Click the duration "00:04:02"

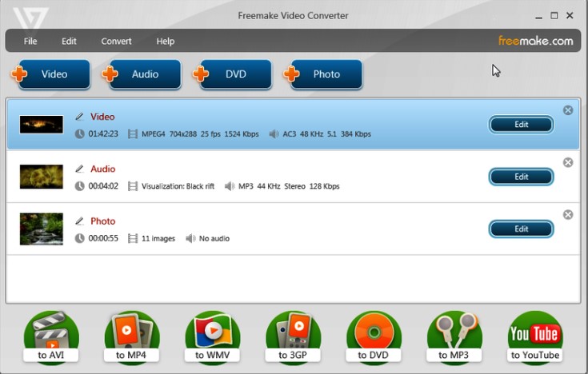103,186
